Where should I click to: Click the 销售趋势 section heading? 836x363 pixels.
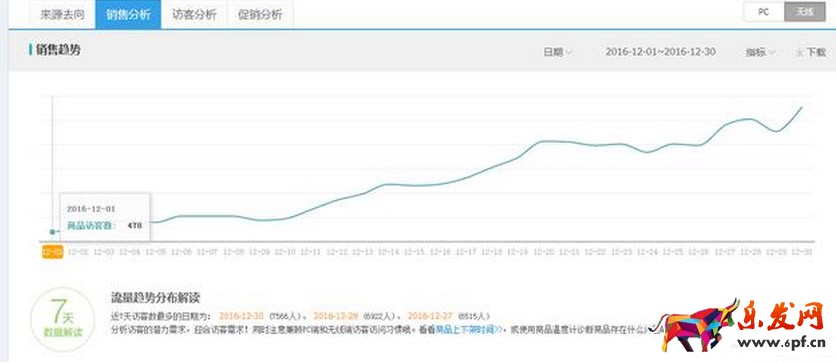click(x=58, y=50)
